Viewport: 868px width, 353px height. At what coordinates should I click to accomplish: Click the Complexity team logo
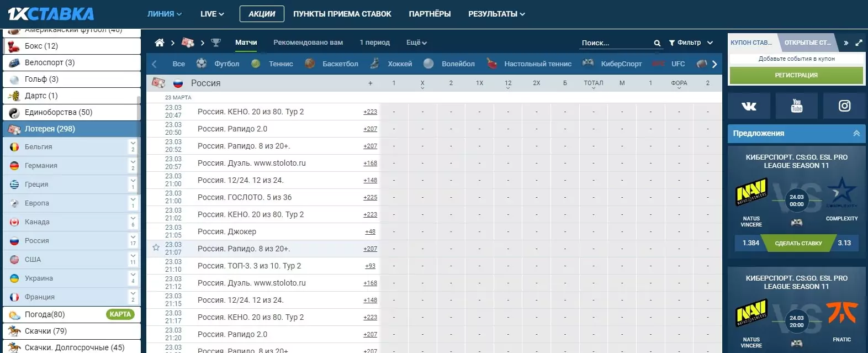coord(842,192)
